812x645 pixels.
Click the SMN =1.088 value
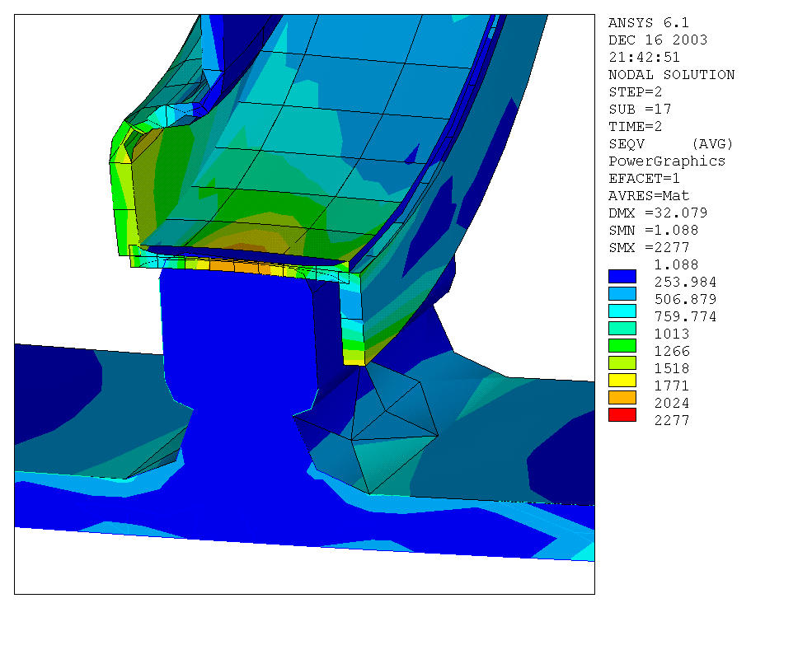tap(654, 231)
